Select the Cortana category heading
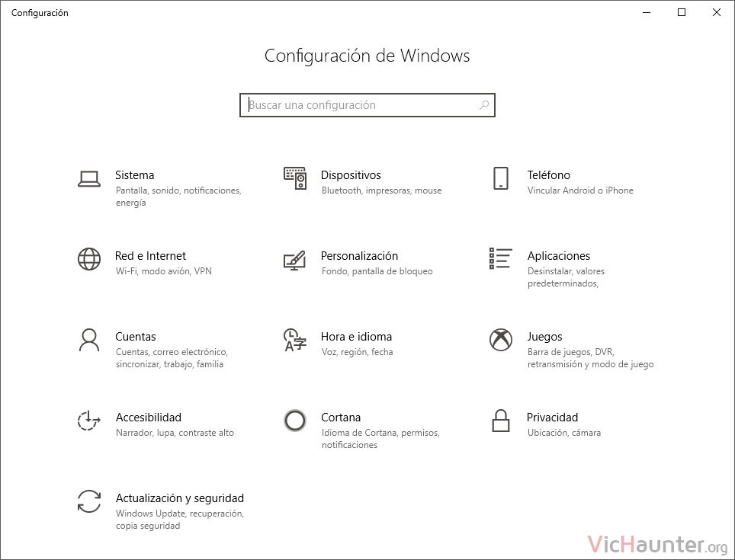This screenshot has width=735, height=560. [341, 418]
